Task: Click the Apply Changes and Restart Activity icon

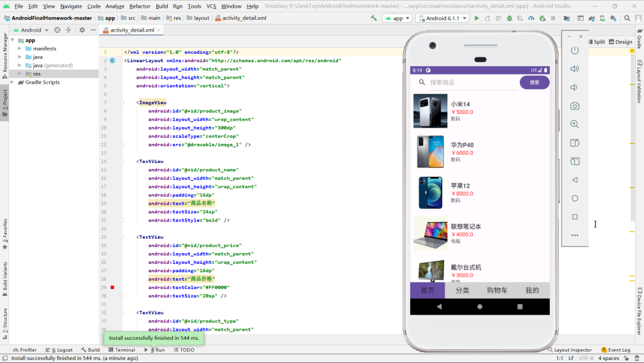Action: coord(488,18)
